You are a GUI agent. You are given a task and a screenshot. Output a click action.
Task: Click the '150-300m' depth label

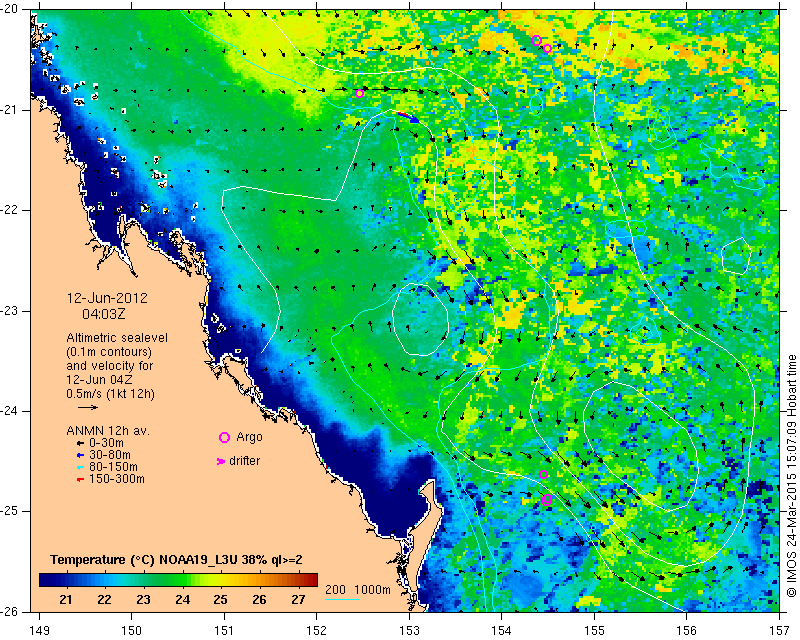117,479
